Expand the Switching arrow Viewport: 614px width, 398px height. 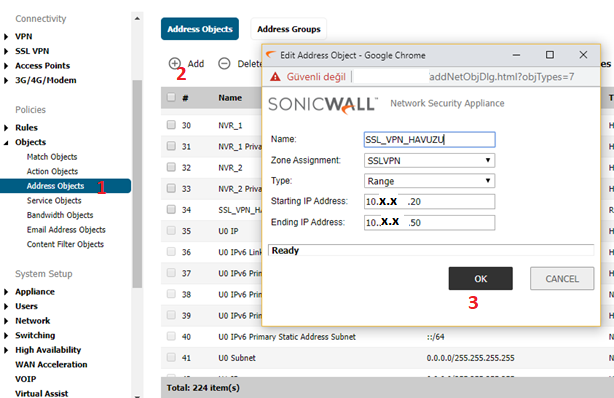(x=6, y=336)
